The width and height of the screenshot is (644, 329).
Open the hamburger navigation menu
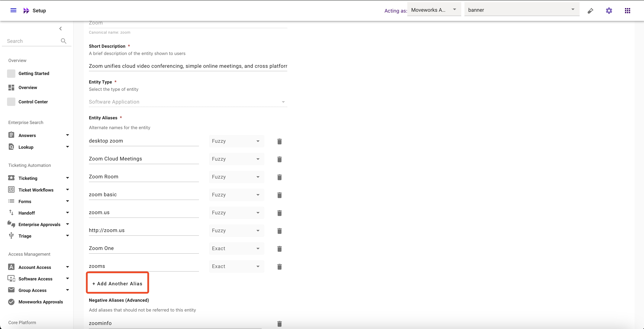13,10
